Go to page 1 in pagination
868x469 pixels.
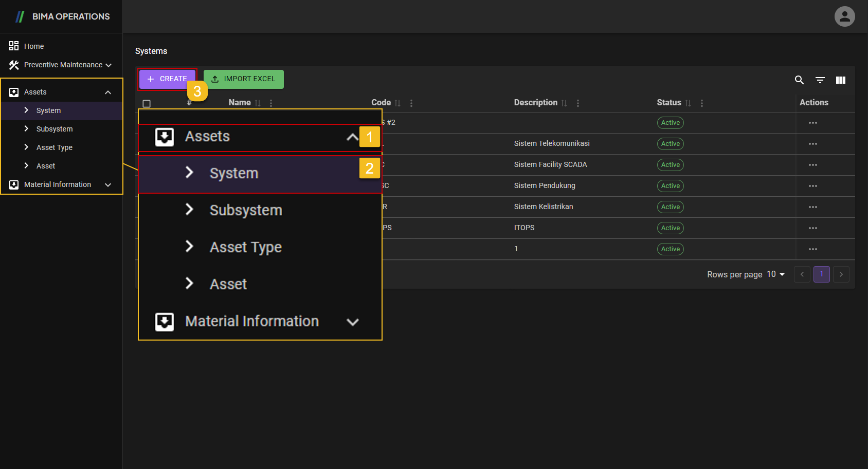click(821, 274)
